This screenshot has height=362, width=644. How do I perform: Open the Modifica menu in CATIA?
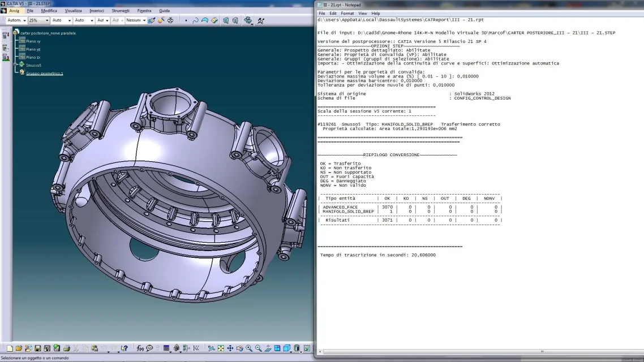(49, 11)
